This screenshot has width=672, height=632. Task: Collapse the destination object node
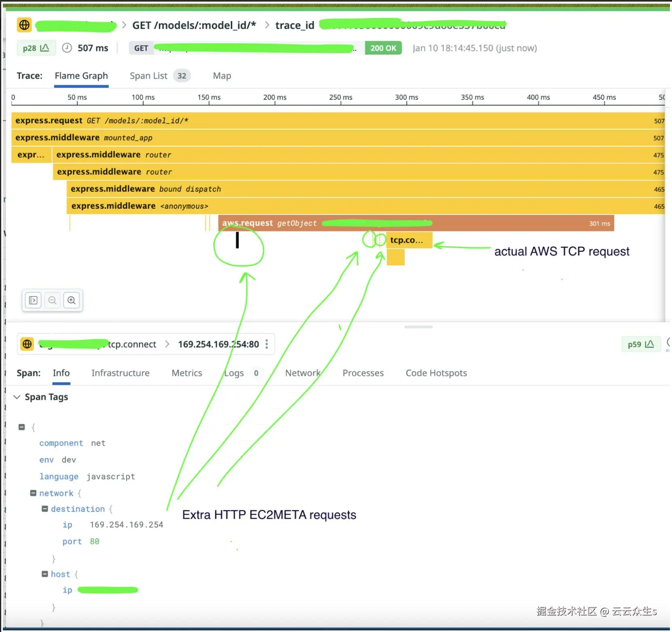pyautogui.click(x=45, y=509)
